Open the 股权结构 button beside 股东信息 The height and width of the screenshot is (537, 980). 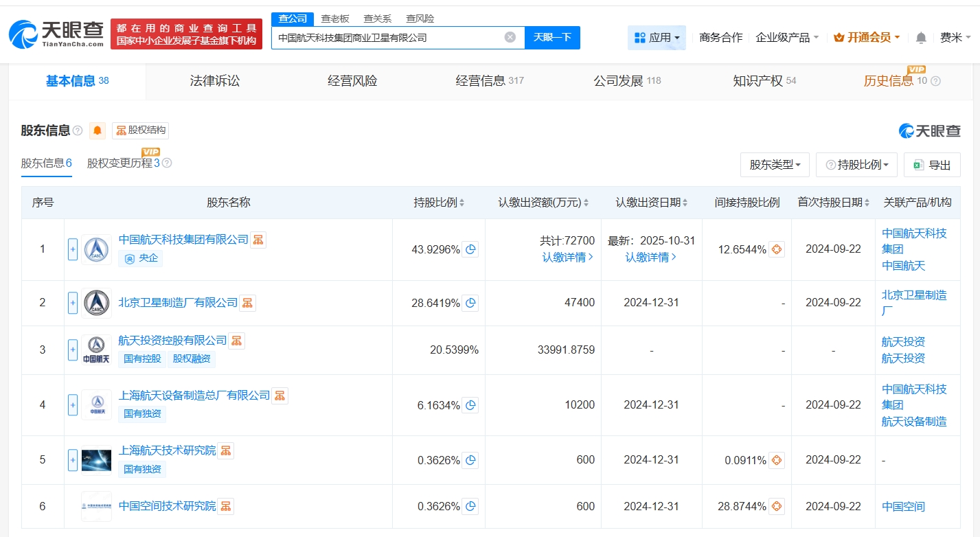coord(141,130)
